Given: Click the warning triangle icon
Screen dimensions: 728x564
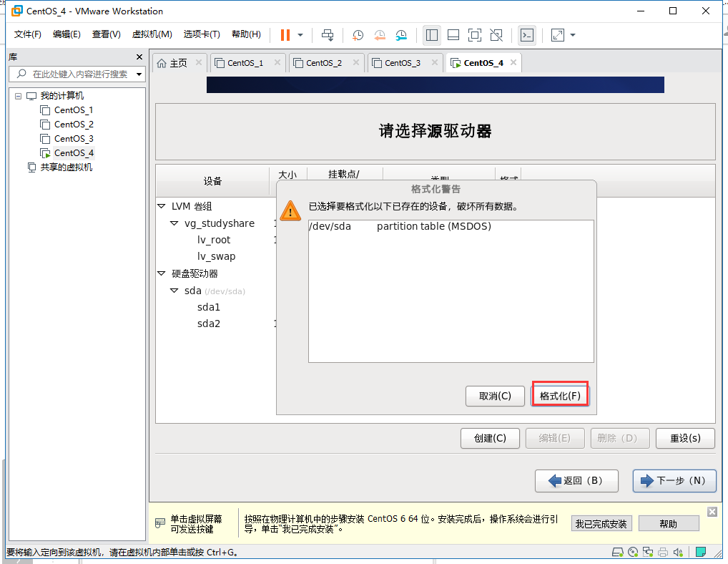Looking at the screenshot, I should tap(290, 210).
